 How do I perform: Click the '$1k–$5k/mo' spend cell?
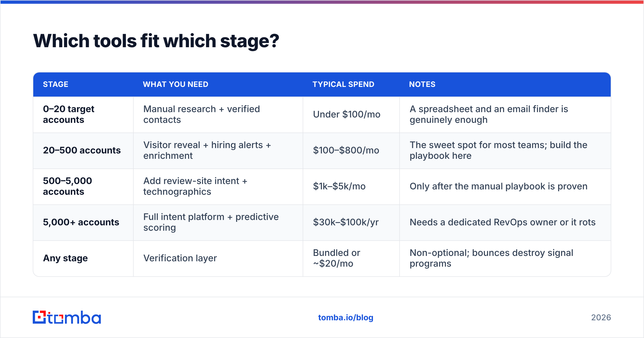[x=351, y=186]
